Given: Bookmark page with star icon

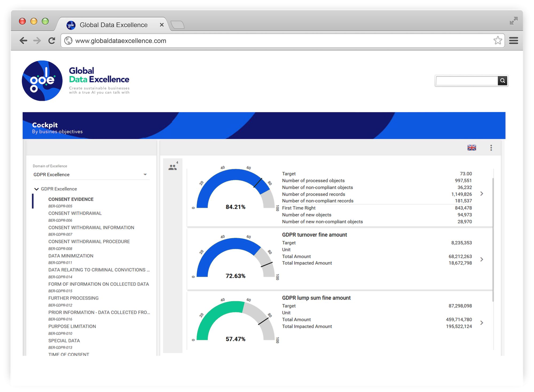Looking at the screenshot, I should (x=497, y=41).
